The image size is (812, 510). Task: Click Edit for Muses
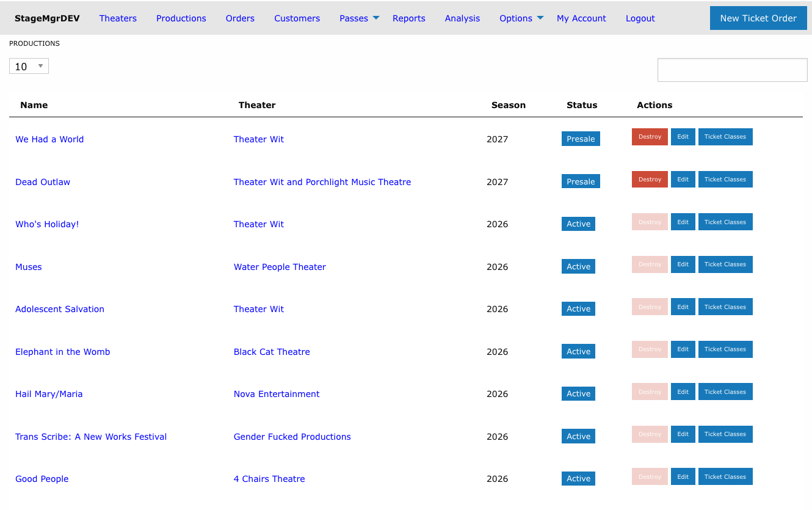click(x=683, y=264)
